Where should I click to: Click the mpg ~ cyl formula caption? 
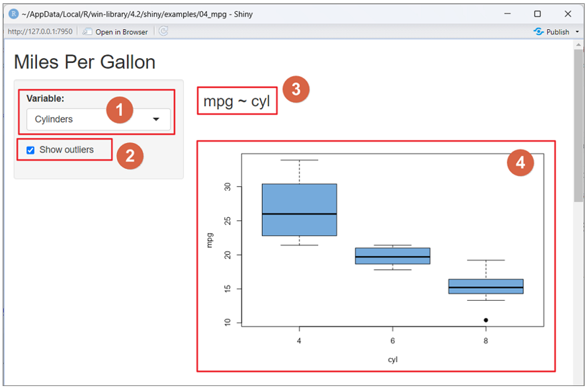pyautogui.click(x=236, y=101)
